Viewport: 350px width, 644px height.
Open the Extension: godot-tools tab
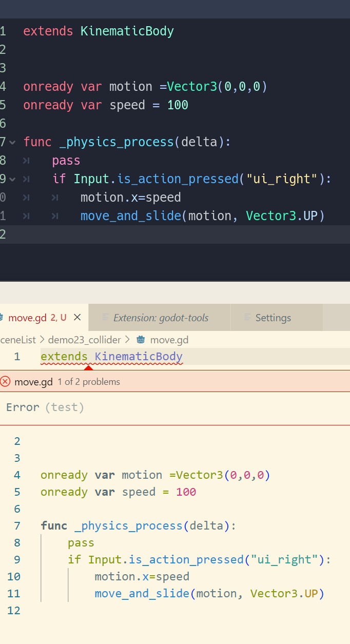pos(160,318)
